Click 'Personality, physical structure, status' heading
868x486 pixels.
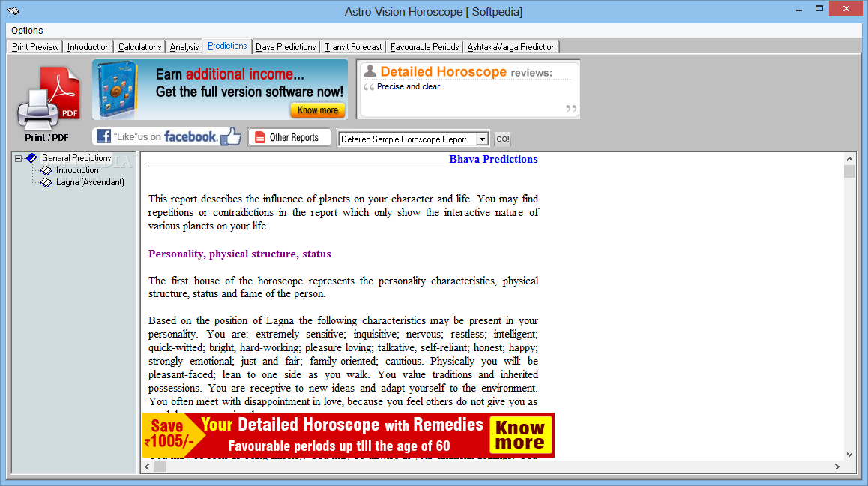click(240, 253)
